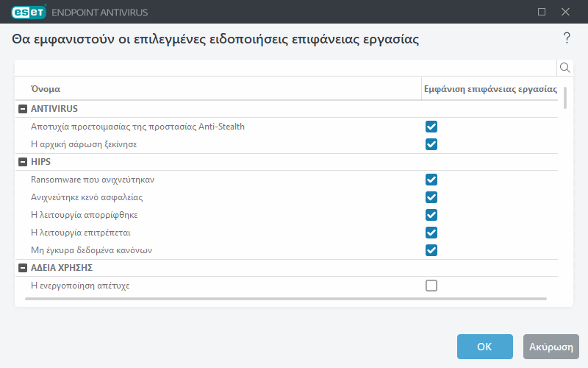Collapse the ANTIVIRUS group
Screen dimensions: 588x368
23,109
